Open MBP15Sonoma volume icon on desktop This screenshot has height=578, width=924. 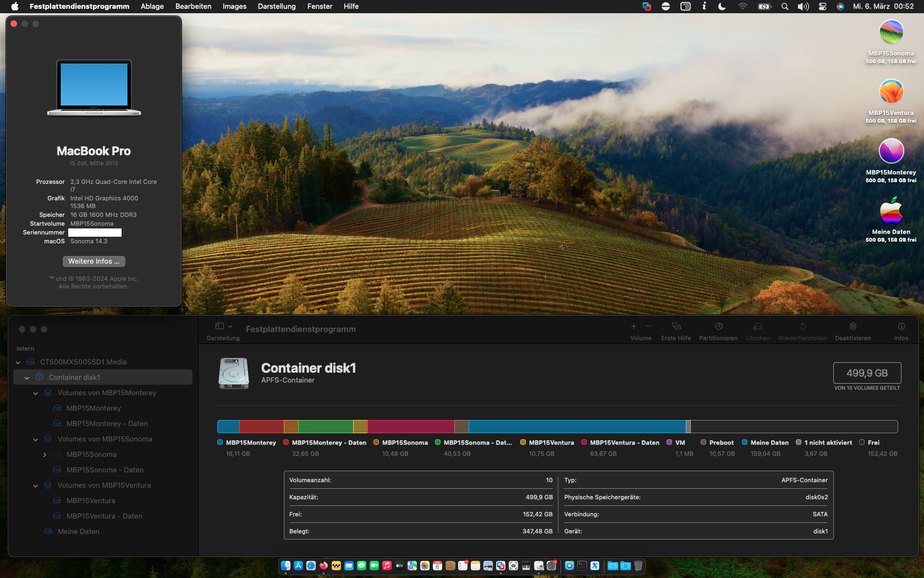(891, 32)
